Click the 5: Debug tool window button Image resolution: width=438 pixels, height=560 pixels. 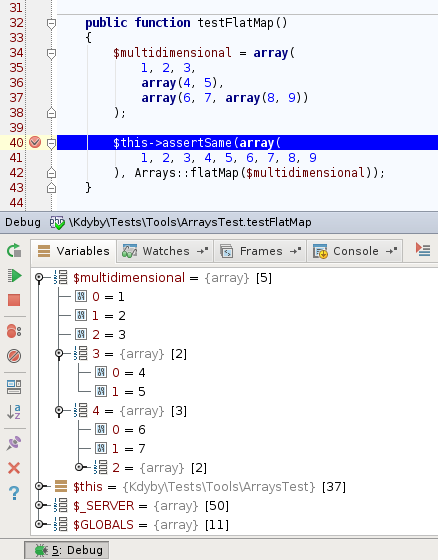point(66,550)
